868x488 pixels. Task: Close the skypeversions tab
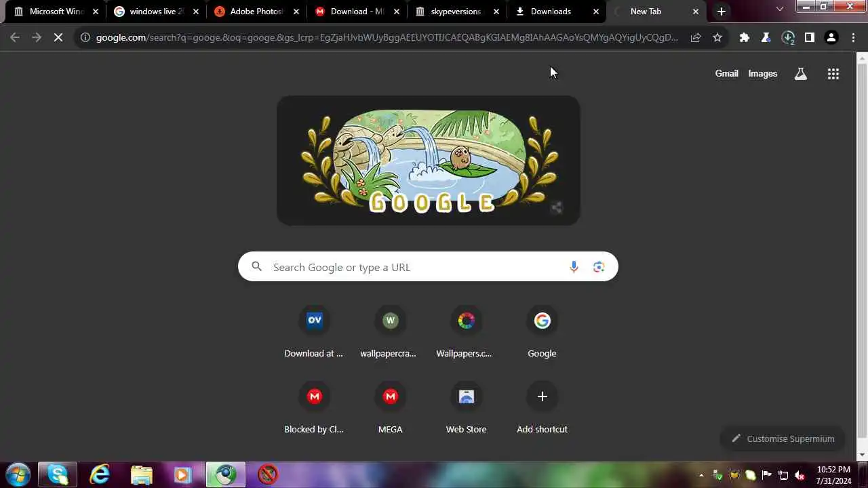pyautogui.click(x=496, y=12)
